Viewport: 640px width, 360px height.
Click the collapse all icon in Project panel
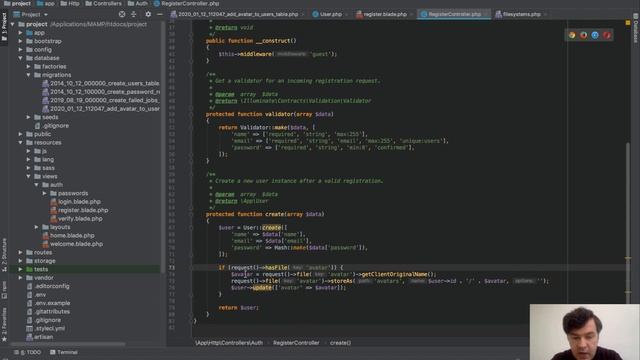click(133, 14)
